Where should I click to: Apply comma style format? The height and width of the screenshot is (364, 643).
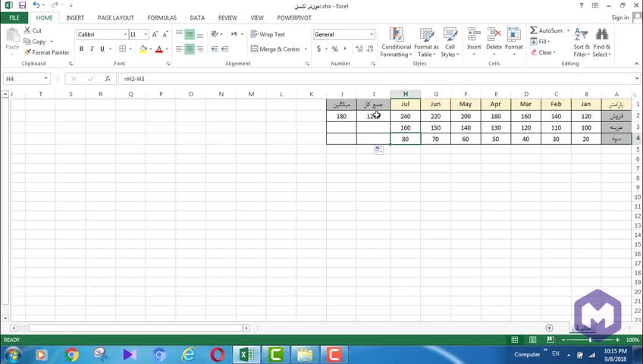coord(345,49)
